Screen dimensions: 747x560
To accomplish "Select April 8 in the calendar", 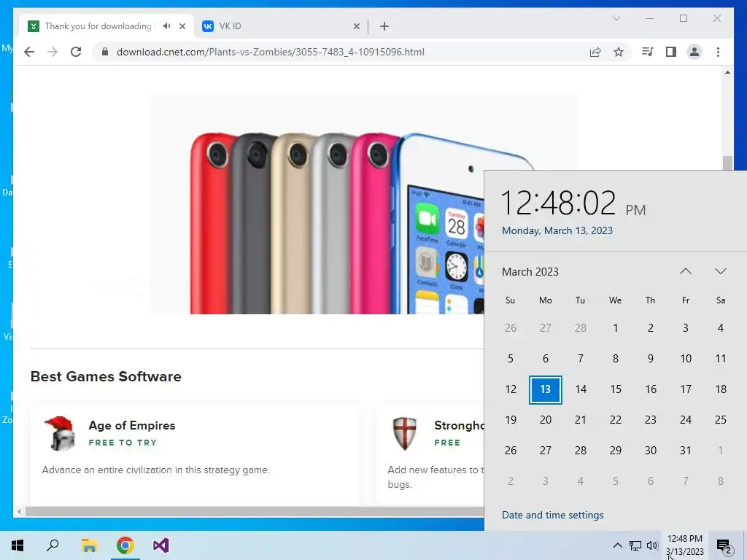I will (720, 481).
